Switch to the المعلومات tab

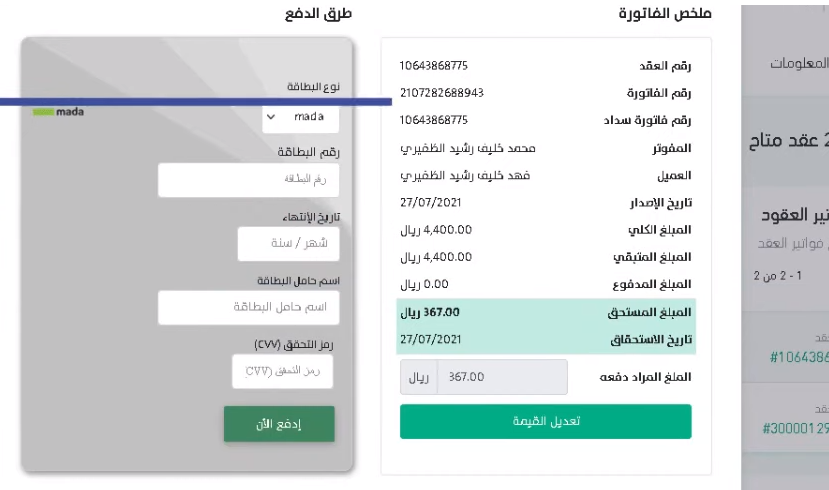coord(798,62)
